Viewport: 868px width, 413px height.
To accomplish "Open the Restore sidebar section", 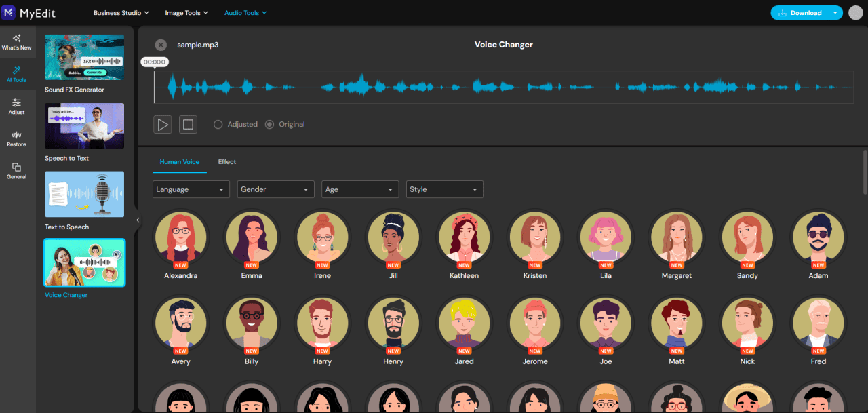I will tap(16, 138).
